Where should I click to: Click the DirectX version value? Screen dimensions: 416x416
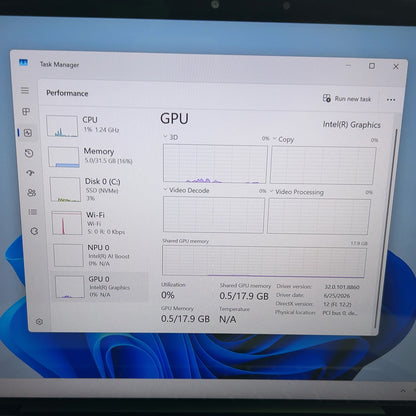[x=337, y=304]
